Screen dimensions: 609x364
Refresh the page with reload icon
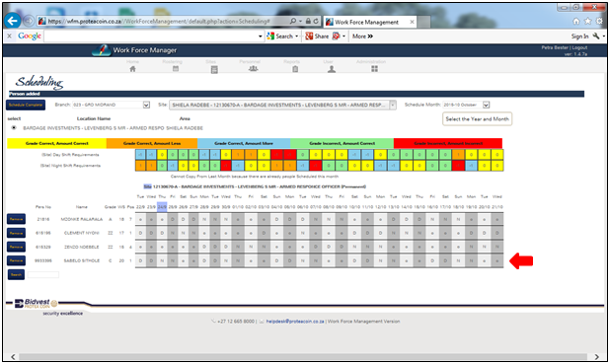click(316, 21)
